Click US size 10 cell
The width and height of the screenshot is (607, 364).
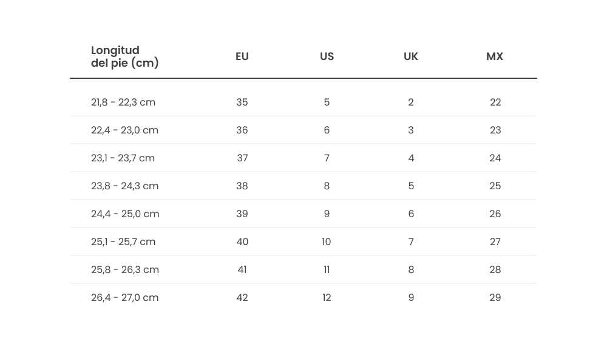click(x=327, y=241)
